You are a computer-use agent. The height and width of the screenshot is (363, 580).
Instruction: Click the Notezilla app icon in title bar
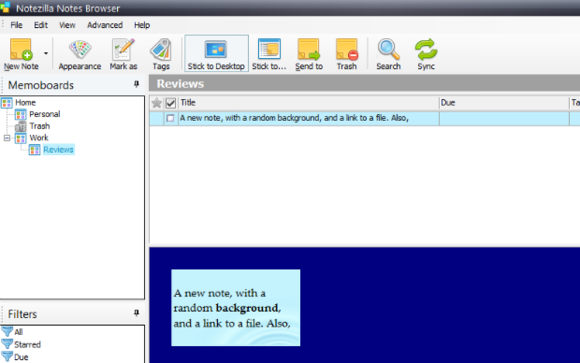coord(5,7)
